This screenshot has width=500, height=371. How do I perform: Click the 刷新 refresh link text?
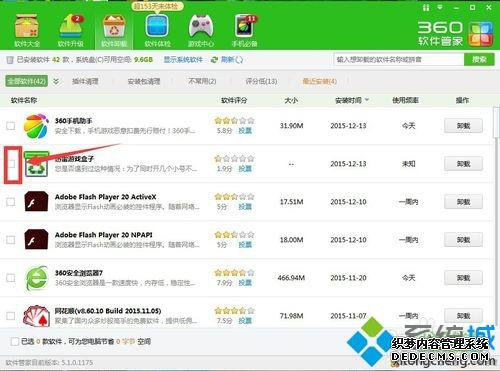coord(228,60)
